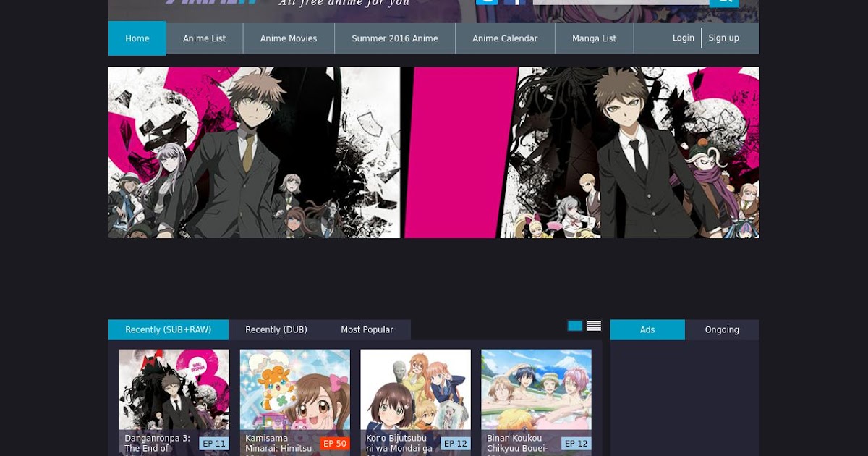
Task: Click EP 11 badge on Danganronpa 3
Action: [214, 444]
